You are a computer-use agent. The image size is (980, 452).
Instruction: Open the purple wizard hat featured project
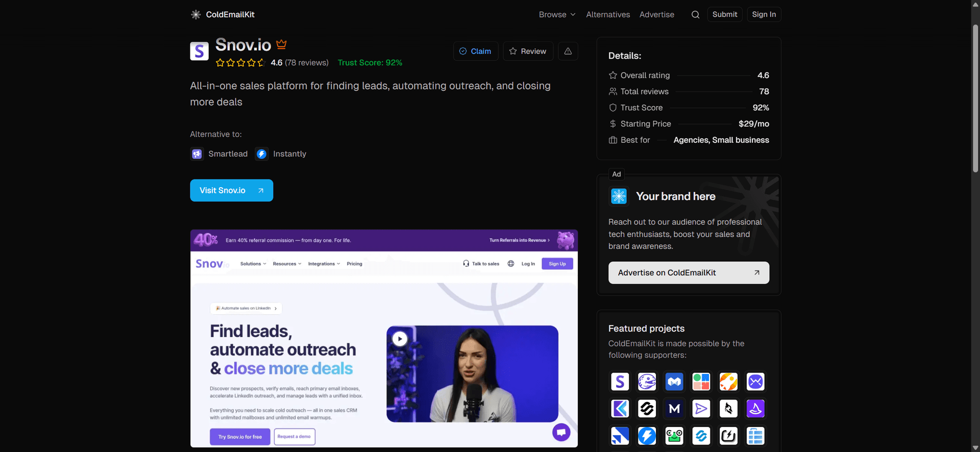[x=755, y=409]
